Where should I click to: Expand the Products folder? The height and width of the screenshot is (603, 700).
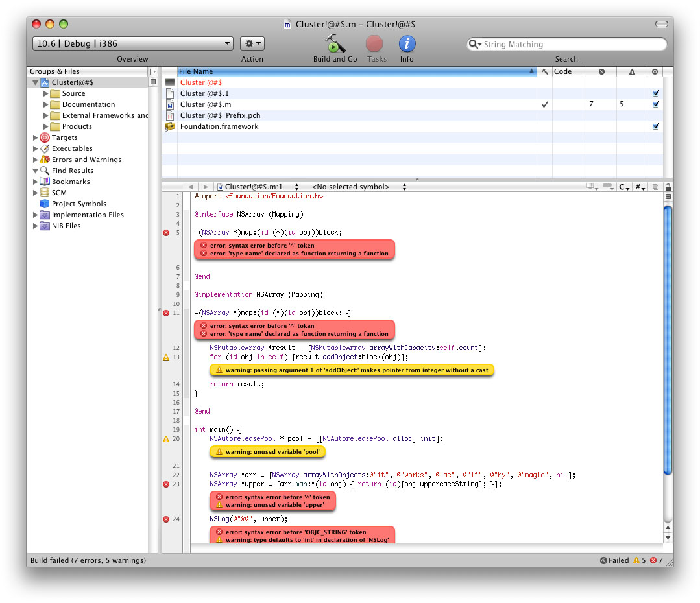pos(45,126)
